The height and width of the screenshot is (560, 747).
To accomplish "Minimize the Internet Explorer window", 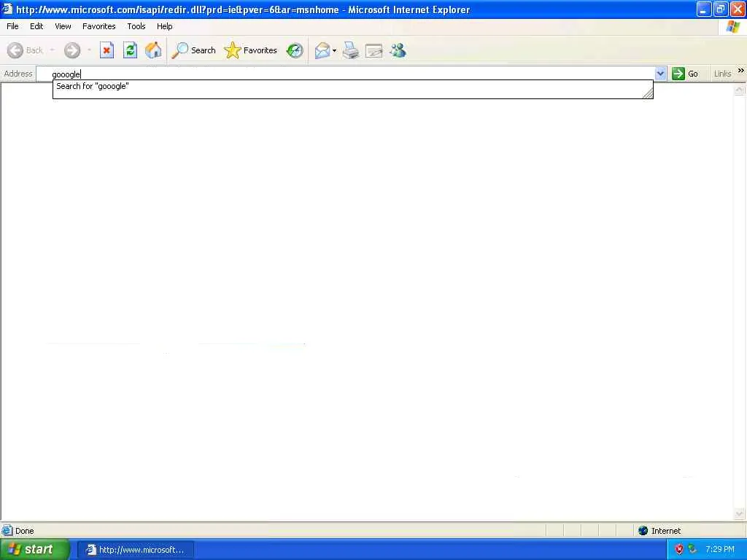I will click(x=704, y=9).
